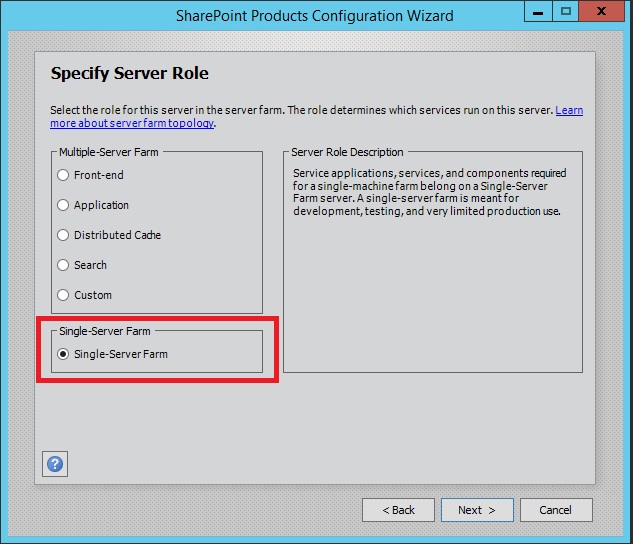Close the SharePoint Configuration Wizard
The image size is (633, 544).
tap(602, 11)
